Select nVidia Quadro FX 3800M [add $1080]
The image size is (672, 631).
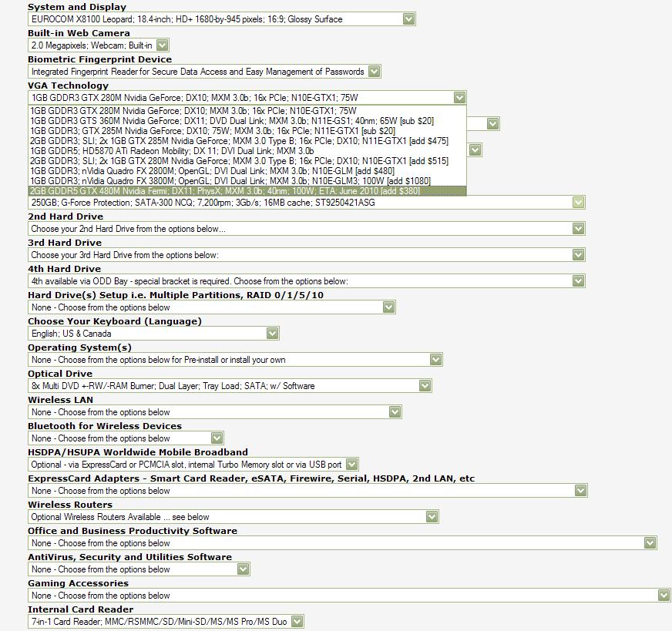(x=247, y=181)
